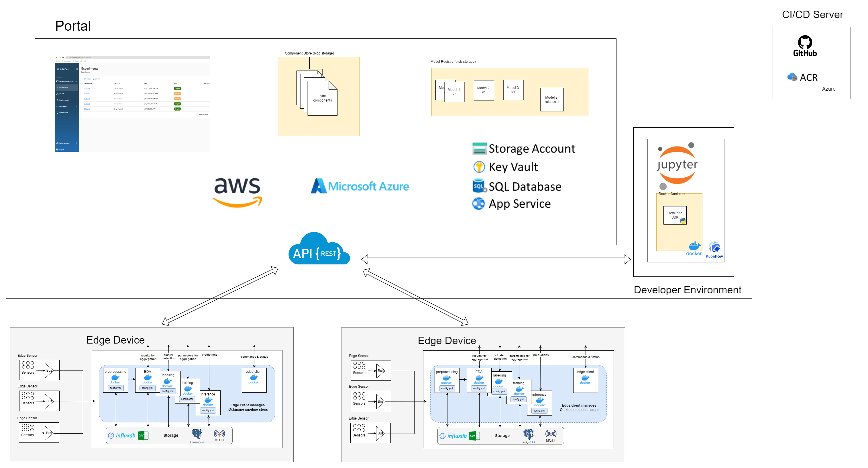The image size is (868, 468).
Task: Click Logout in portal sidebar
Action: coord(67,149)
